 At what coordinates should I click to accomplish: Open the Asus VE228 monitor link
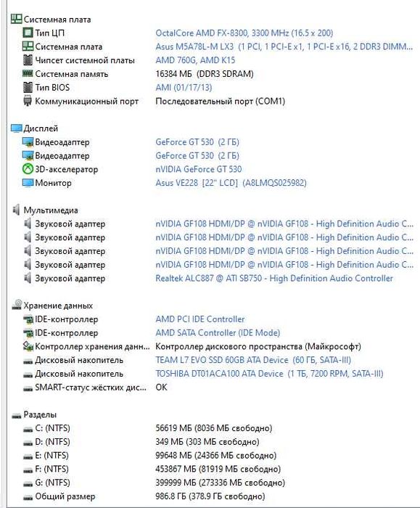pyautogui.click(x=231, y=183)
